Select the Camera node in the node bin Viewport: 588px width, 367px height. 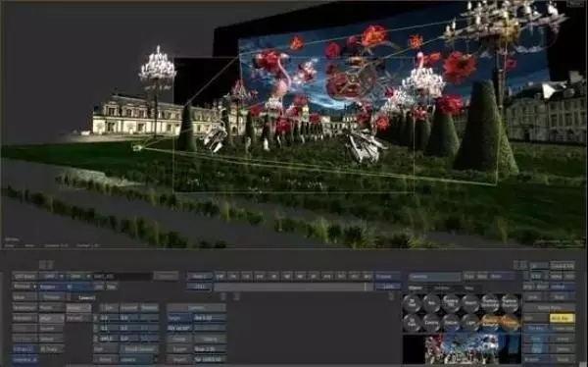[x=431, y=322]
